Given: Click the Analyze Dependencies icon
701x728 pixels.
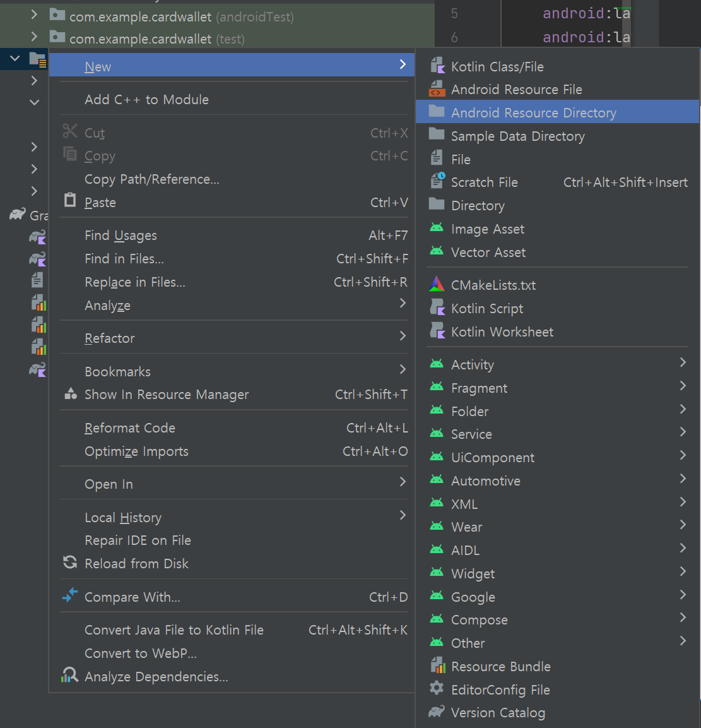Looking at the screenshot, I should (x=69, y=675).
